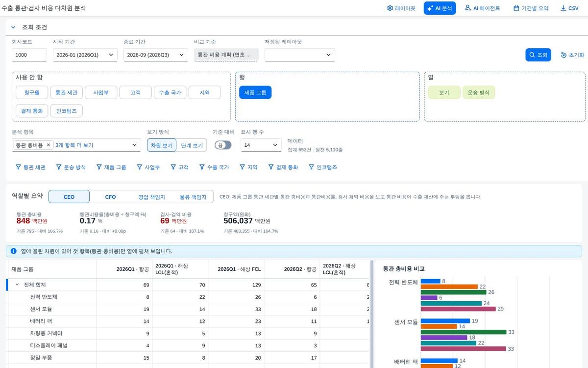Select the 물류 책임자 role tab
Screen dimensions: 588x368
point(193,197)
